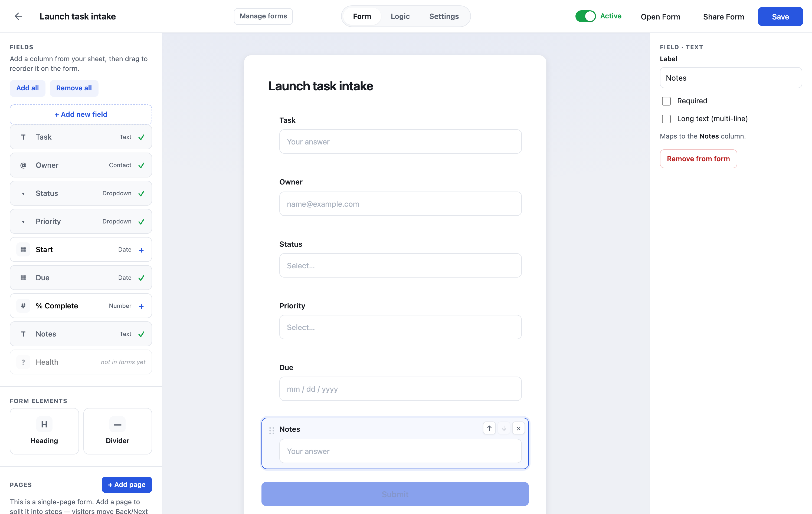
Task: Enable Long text (multi-line) checkbox
Action: coord(666,119)
